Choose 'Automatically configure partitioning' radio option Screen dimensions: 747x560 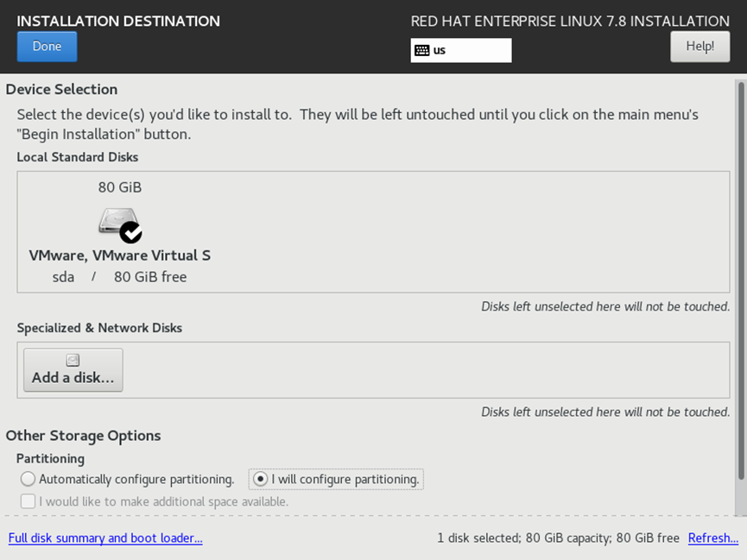(28, 479)
